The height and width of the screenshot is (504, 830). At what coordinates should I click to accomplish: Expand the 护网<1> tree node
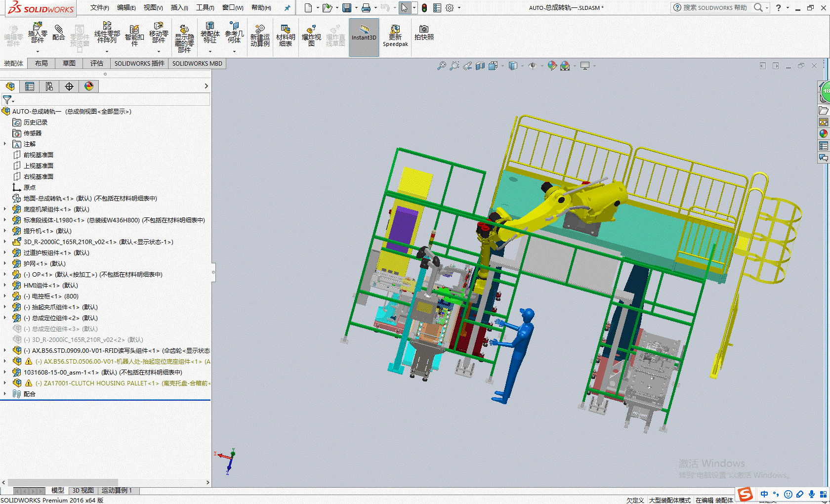click(x=5, y=263)
